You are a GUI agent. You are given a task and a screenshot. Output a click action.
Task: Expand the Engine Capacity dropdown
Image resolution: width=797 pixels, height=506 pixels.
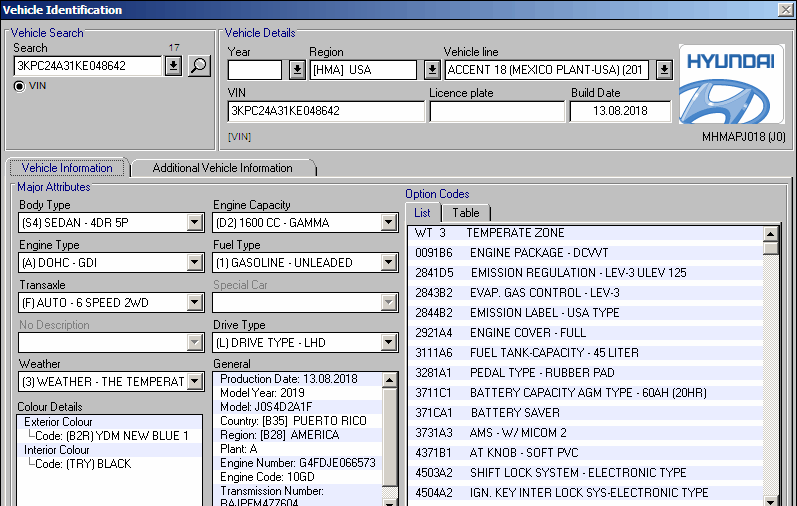click(x=389, y=222)
